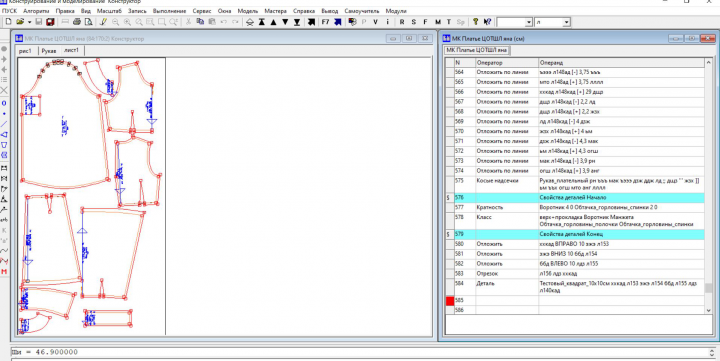Click the Оператор column header
This screenshot has width=720, height=361.
(x=507, y=62)
